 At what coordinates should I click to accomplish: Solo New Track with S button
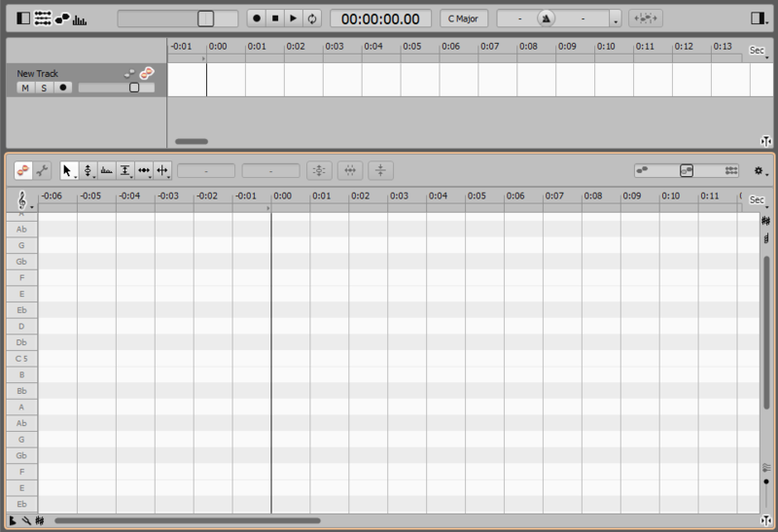coord(44,88)
